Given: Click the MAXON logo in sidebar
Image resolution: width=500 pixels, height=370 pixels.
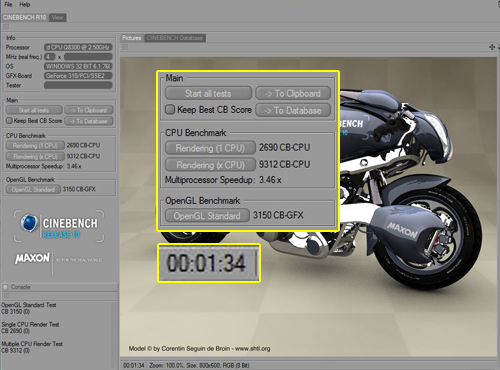Looking at the screenshot, I should (32, 258).
